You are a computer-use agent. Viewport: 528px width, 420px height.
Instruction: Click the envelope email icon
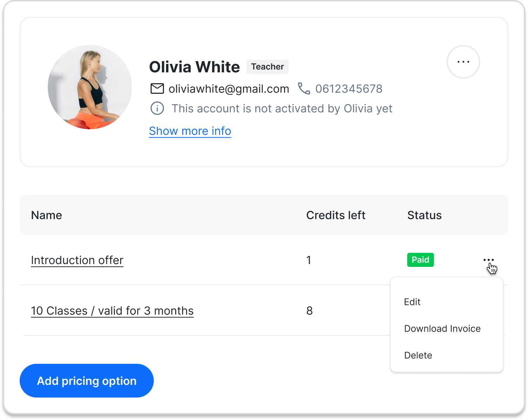point(157,88)
